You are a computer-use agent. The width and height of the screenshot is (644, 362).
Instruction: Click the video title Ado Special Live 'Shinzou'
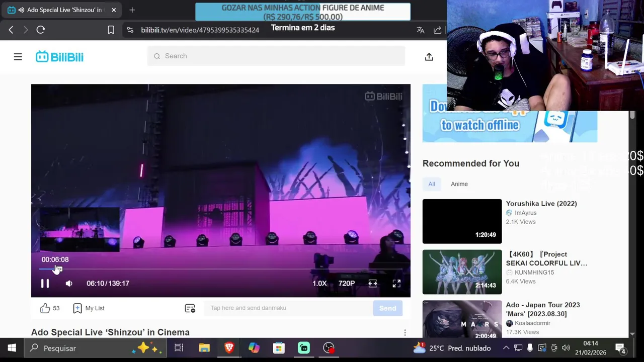click(x=110, y=332)
